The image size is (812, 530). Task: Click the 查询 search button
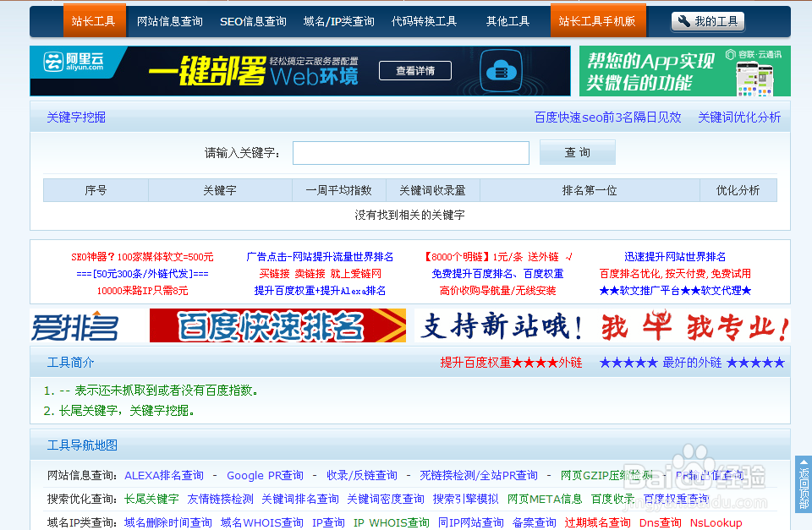[x=577, y=152]
